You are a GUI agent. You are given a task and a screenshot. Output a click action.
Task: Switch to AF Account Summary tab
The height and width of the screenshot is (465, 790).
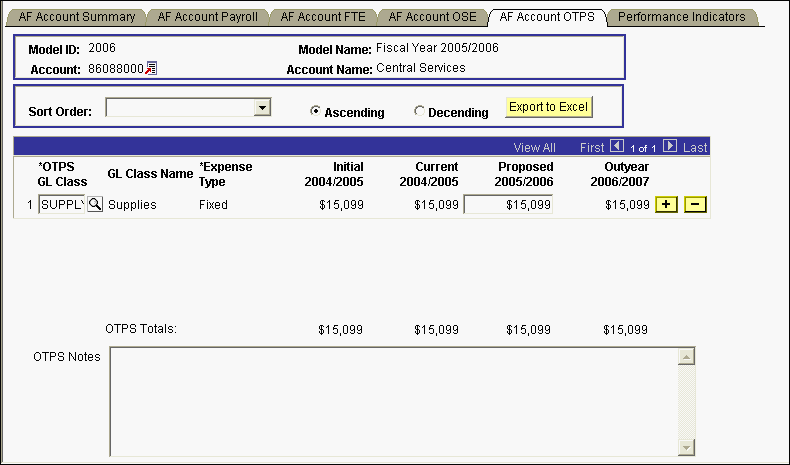point(75,17)
